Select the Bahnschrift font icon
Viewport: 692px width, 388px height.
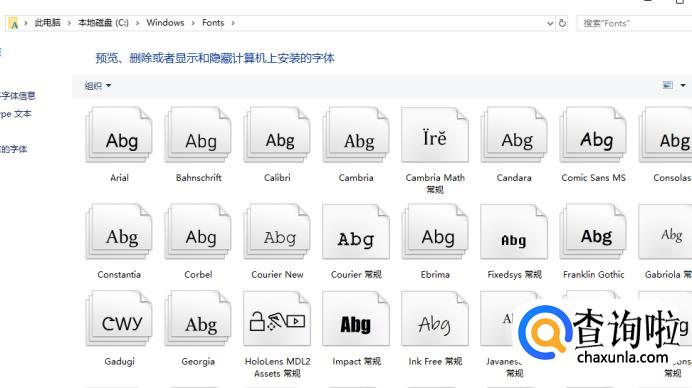click(198, 135)
